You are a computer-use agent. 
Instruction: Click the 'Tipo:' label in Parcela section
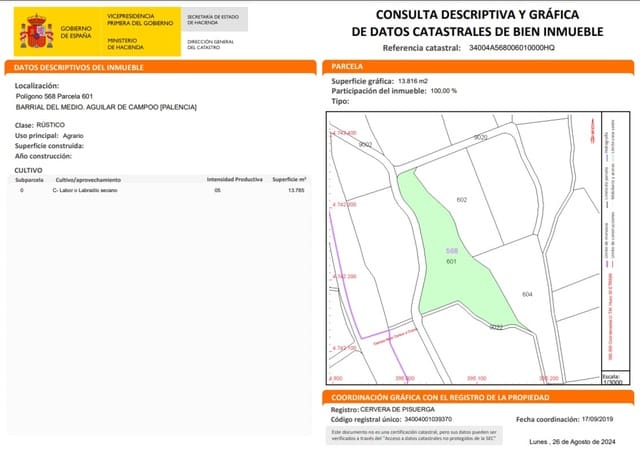[x=340, y=101]
